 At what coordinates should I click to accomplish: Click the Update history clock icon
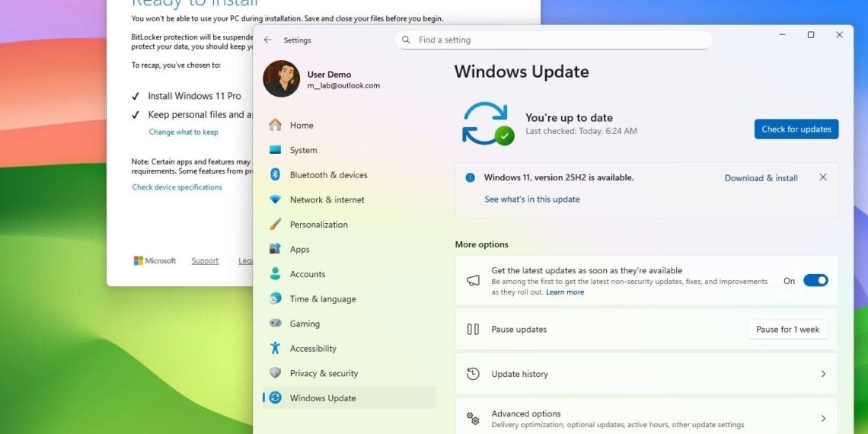tap(473, 374)
